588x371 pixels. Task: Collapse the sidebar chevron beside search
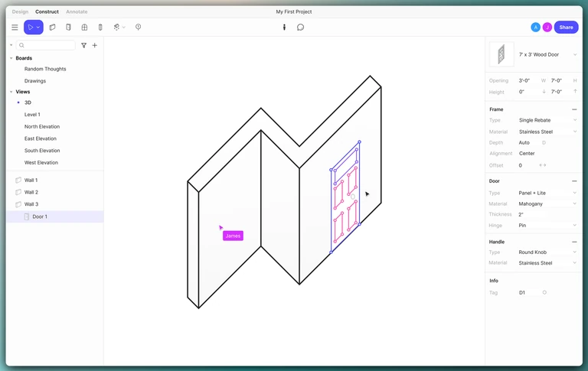[11, 45]
